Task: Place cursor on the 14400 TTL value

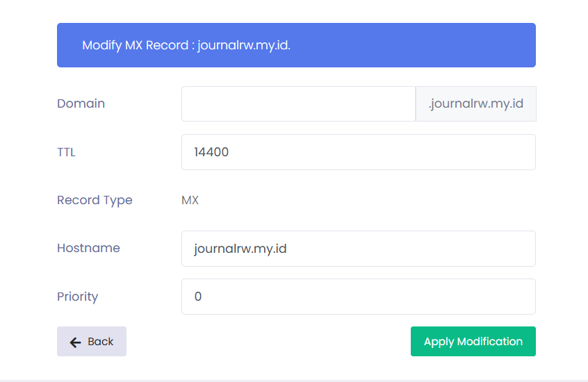Action: (x=211, y=152)
